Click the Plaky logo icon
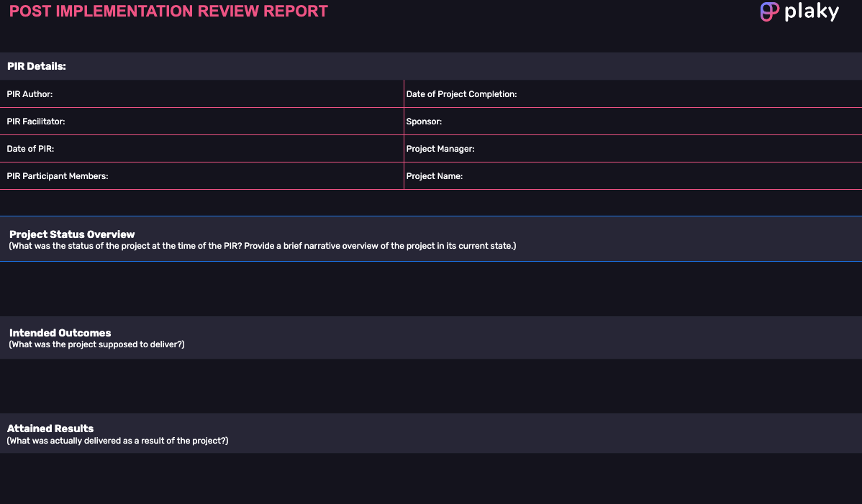 click(x=770, y=12)
